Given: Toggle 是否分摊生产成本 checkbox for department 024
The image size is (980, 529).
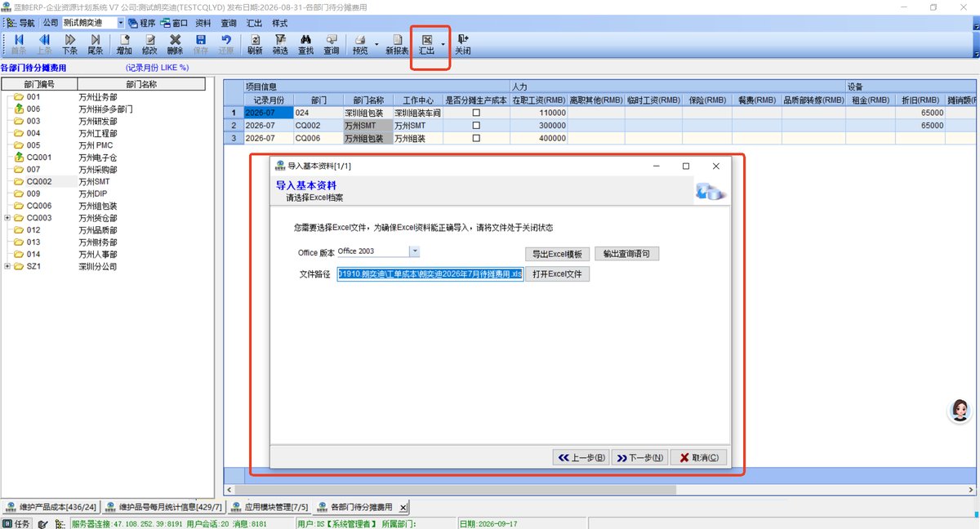Looking at the screenshot, I should [476, 113].
